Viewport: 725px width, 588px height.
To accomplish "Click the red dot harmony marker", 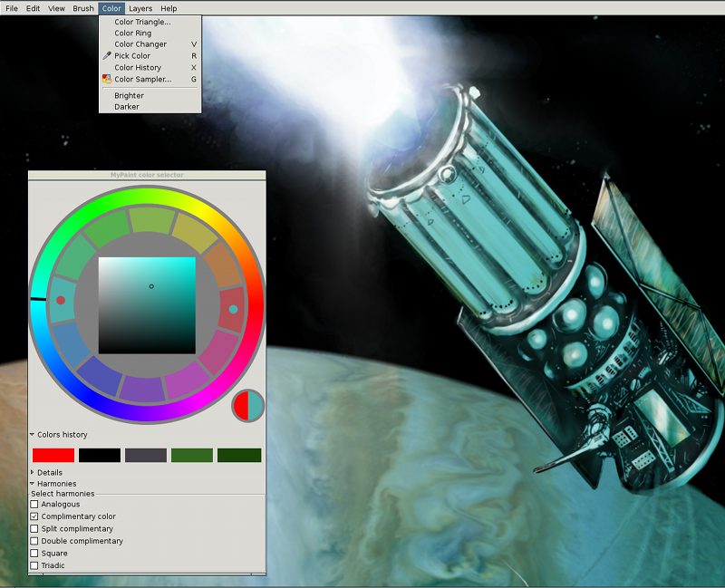I will click(x=61, y=300).
